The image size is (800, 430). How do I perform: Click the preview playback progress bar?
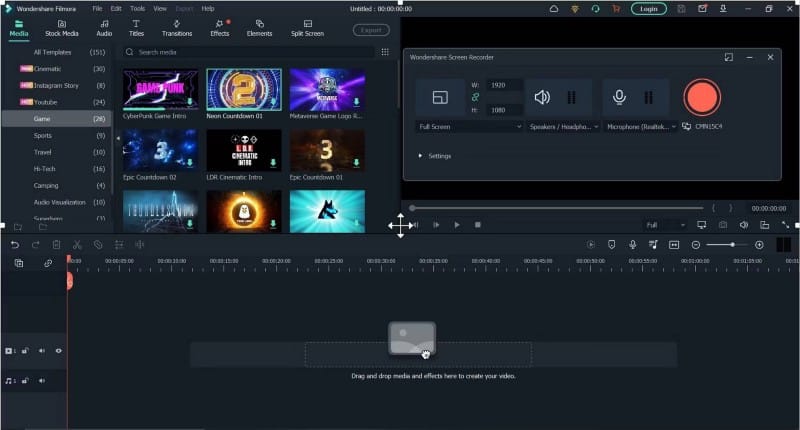point(556,208)
